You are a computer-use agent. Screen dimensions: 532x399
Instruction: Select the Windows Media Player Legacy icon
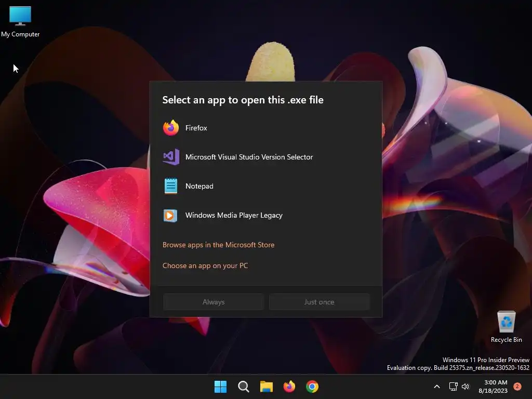pyautogui.click(x=170, y=215)
